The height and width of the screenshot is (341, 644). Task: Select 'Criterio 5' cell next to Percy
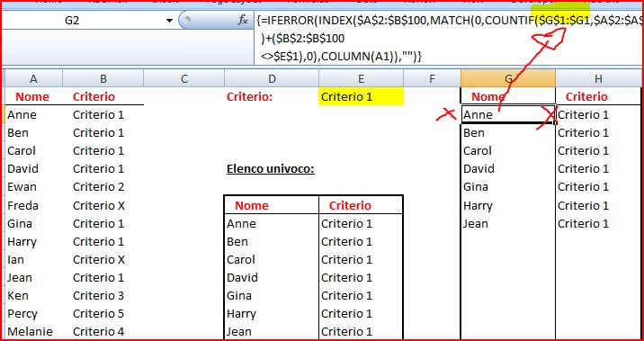pos(99,314)
